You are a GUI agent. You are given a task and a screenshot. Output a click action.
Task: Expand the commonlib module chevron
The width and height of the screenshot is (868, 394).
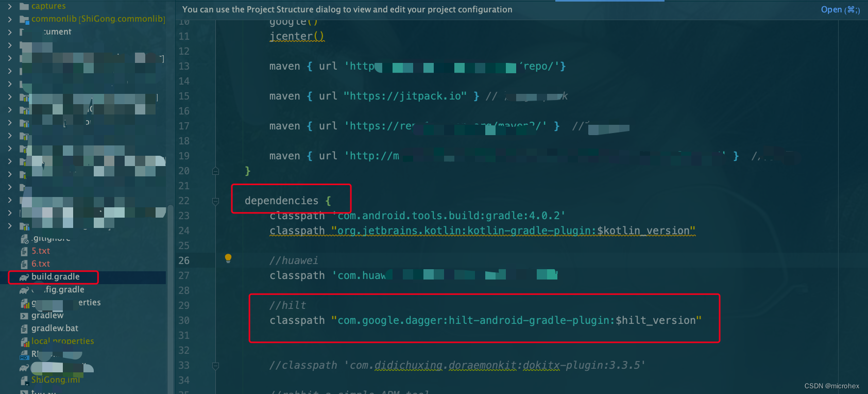pyautogui.click(x=10, y=19)
